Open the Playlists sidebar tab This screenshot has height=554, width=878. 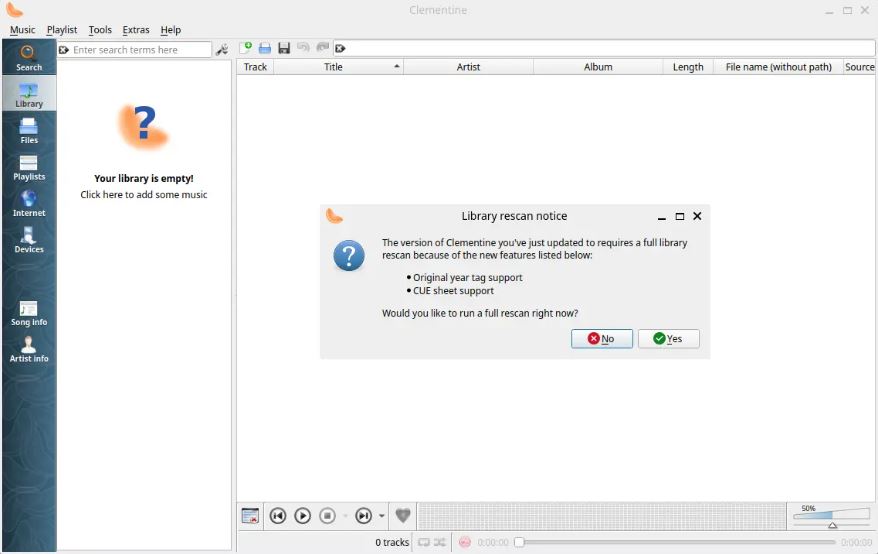29,167
